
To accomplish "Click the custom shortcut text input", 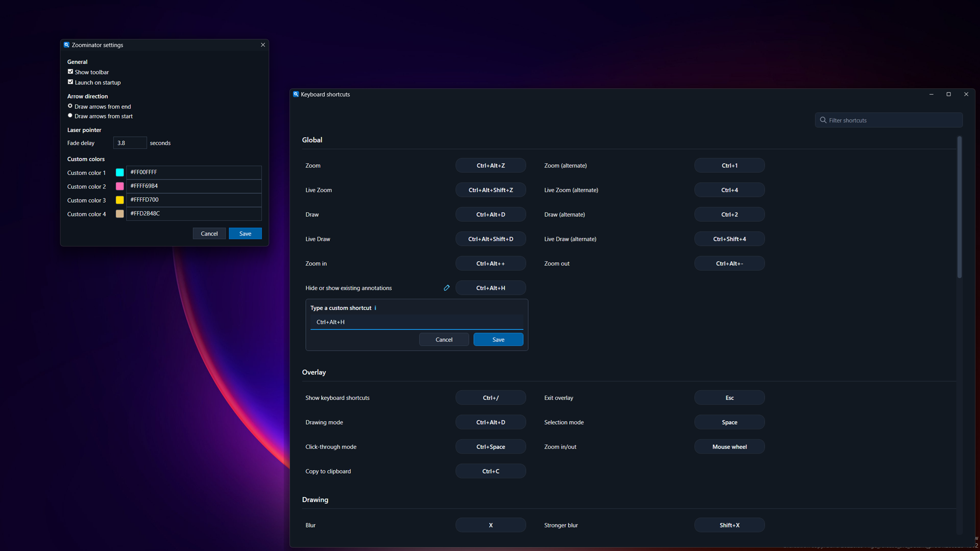I will click(x=416, y=322).
